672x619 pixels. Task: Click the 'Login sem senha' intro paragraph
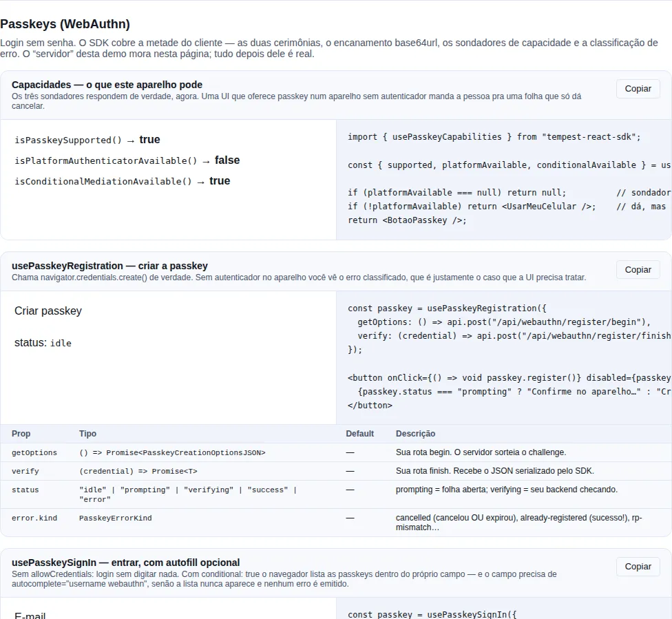coord(328,48)
